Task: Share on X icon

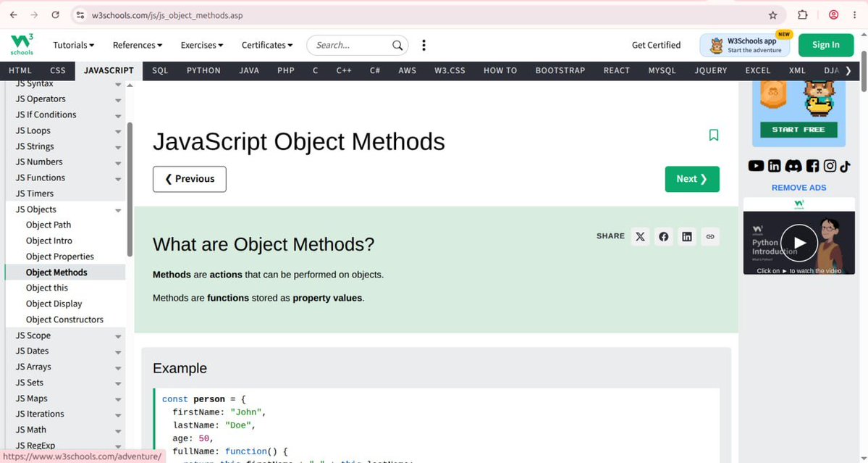Action: (641, 237)
